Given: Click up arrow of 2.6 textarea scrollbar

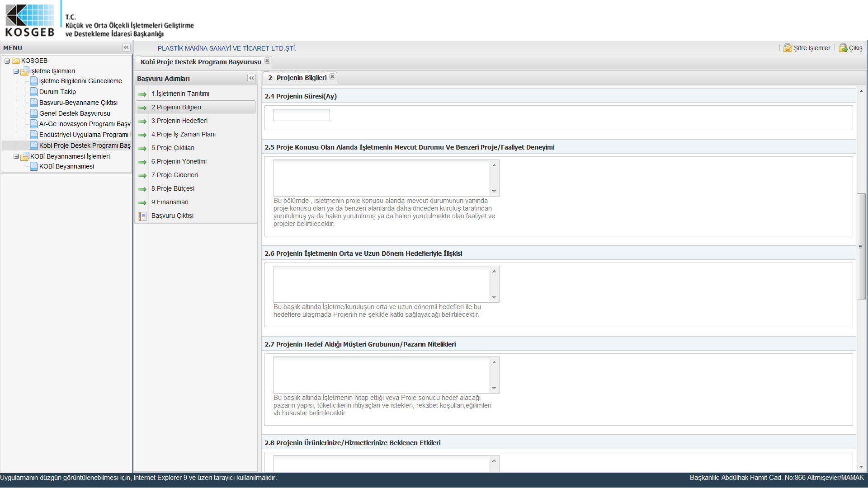Looking at the screenshot, I should tap(494, 271).
